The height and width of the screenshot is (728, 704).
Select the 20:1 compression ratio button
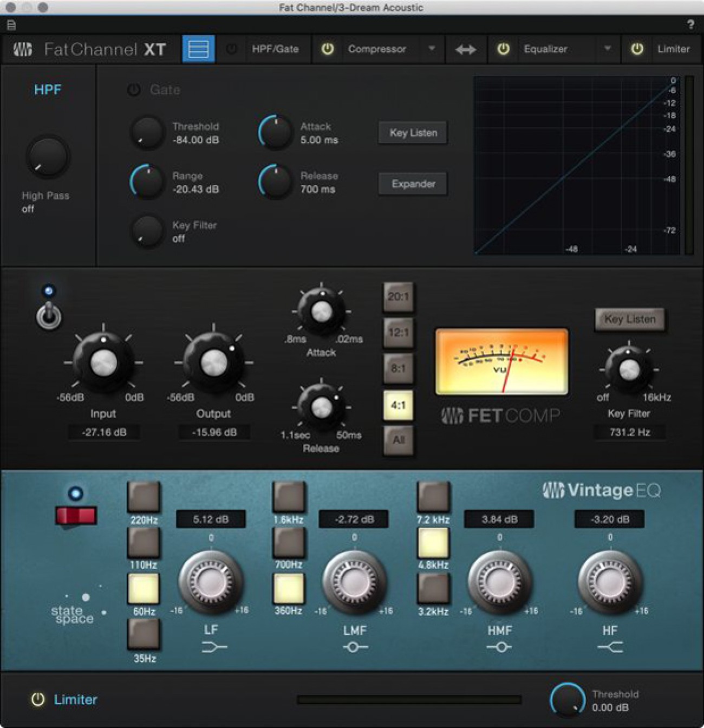[398, 297]
